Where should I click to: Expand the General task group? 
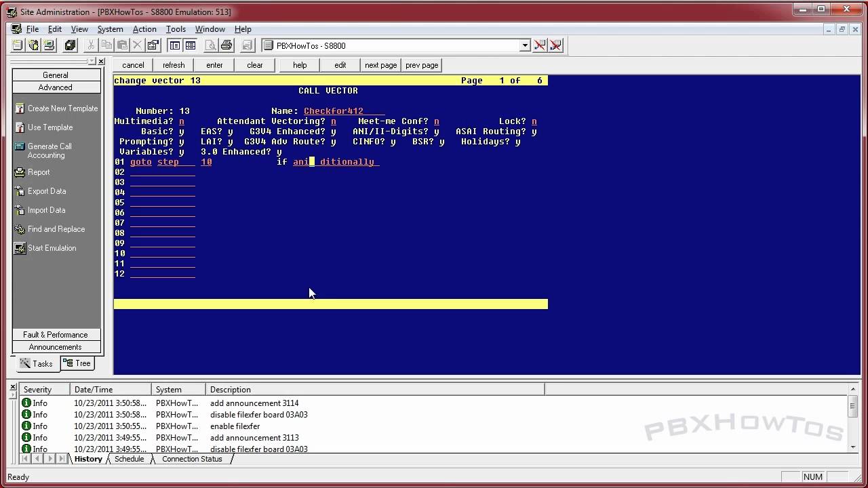click(x=56, y=75)
